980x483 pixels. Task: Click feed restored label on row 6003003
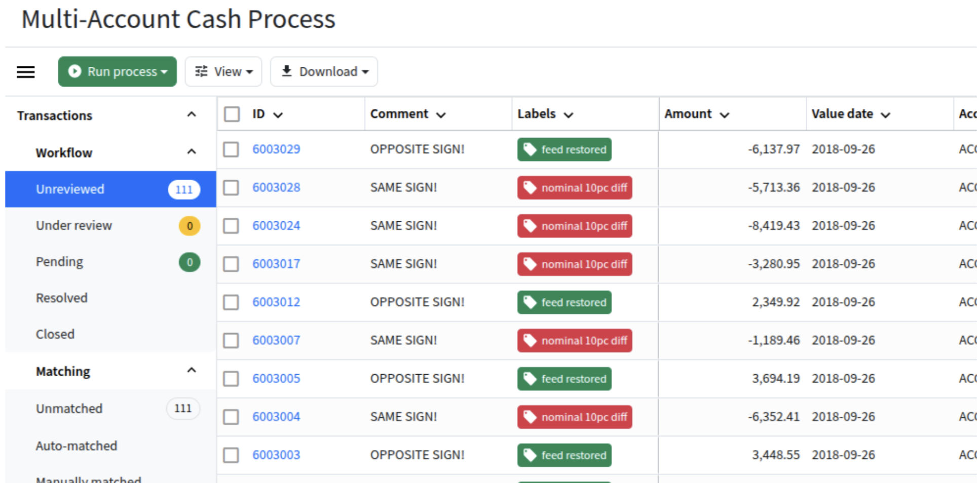click(564, 455)
